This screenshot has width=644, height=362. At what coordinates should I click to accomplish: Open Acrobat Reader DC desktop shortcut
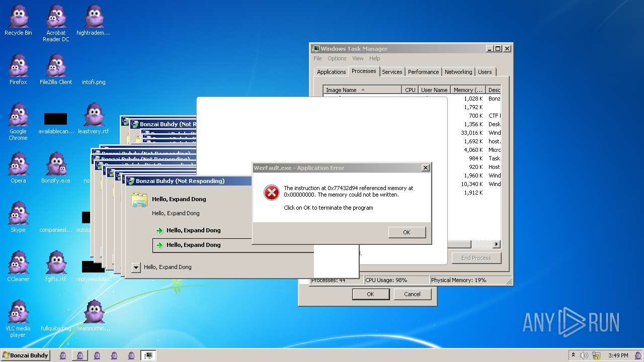pos(56,24)
